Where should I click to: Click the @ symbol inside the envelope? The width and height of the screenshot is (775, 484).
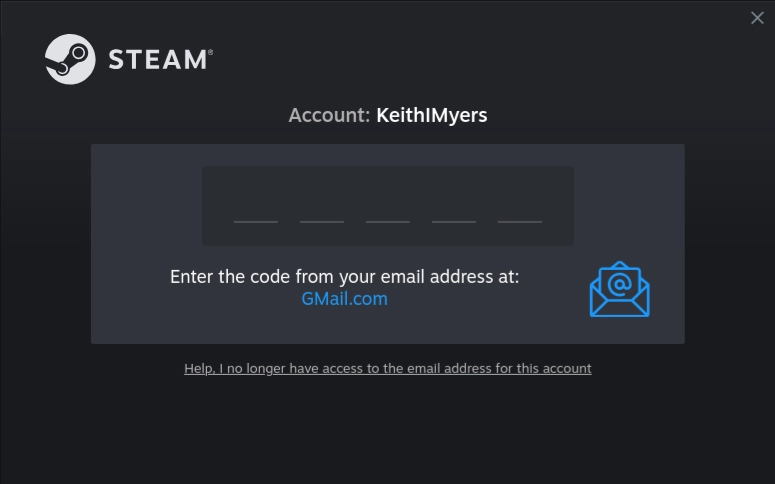tap(620, 284)
